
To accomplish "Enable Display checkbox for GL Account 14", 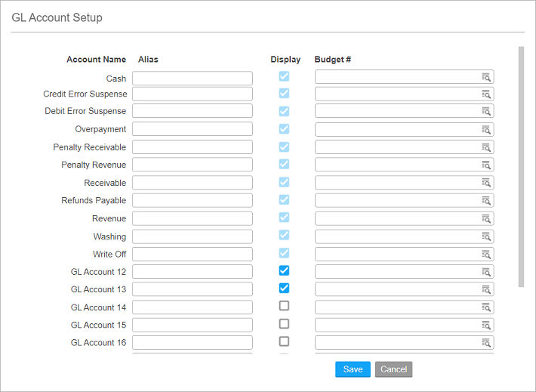I will click(x=284, y=306).
